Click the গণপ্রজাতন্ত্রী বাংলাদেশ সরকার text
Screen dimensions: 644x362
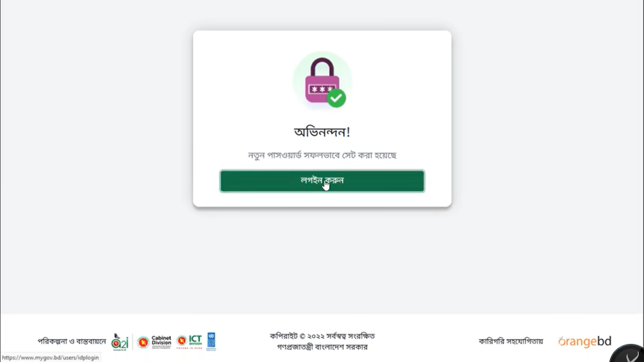click(322, 347)
